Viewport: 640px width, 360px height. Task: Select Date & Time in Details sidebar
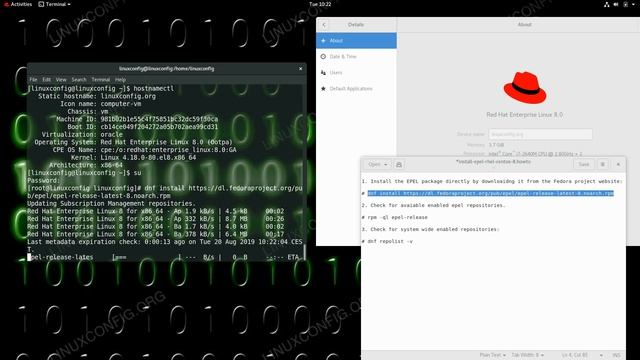pos(356,56)
